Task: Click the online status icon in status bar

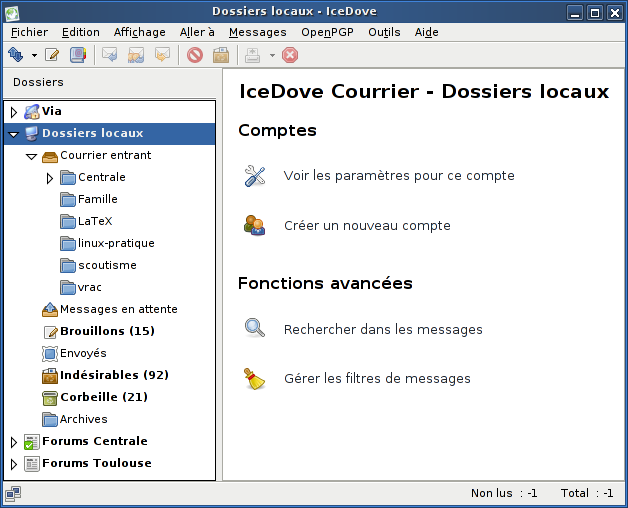Action: point(13,494)
